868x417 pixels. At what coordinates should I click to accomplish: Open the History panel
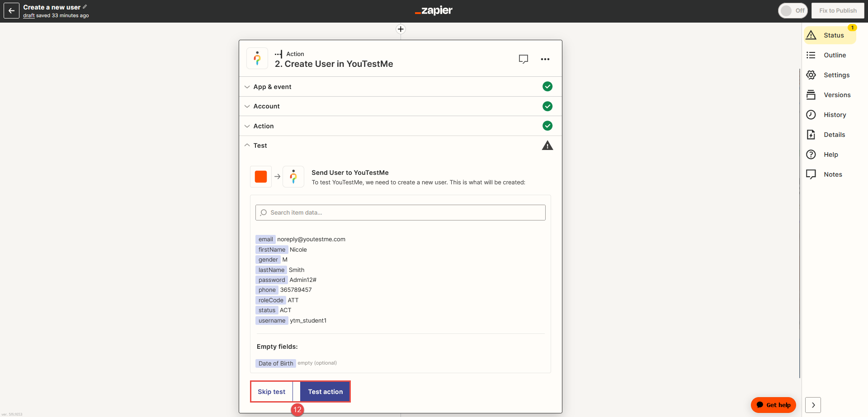point(830,115)
